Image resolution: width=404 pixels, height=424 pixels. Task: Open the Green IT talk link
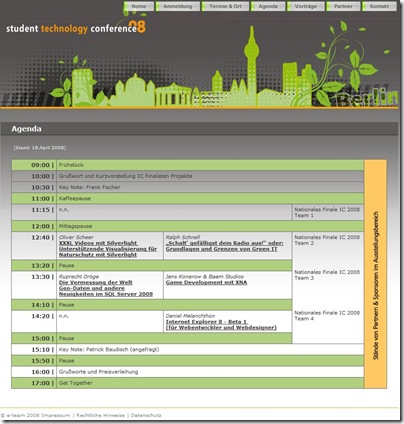pos(224,246)
